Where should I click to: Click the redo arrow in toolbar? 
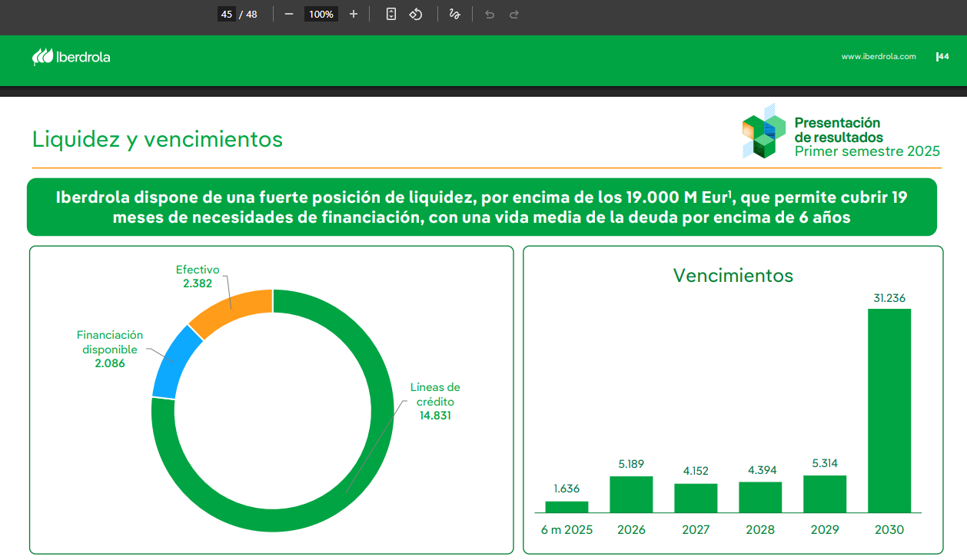pyautogui.click(x=514, y=14)
